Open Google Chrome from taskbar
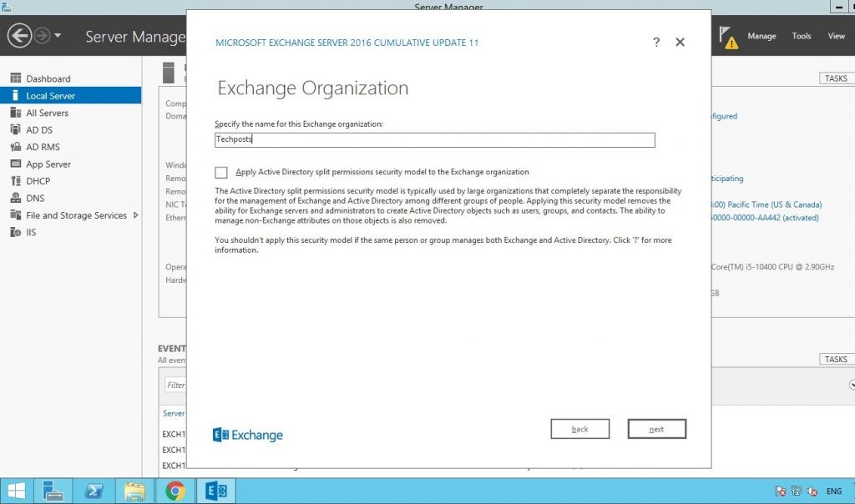Image resolution: width=855 pixels, height=504 pixels. 175,491
